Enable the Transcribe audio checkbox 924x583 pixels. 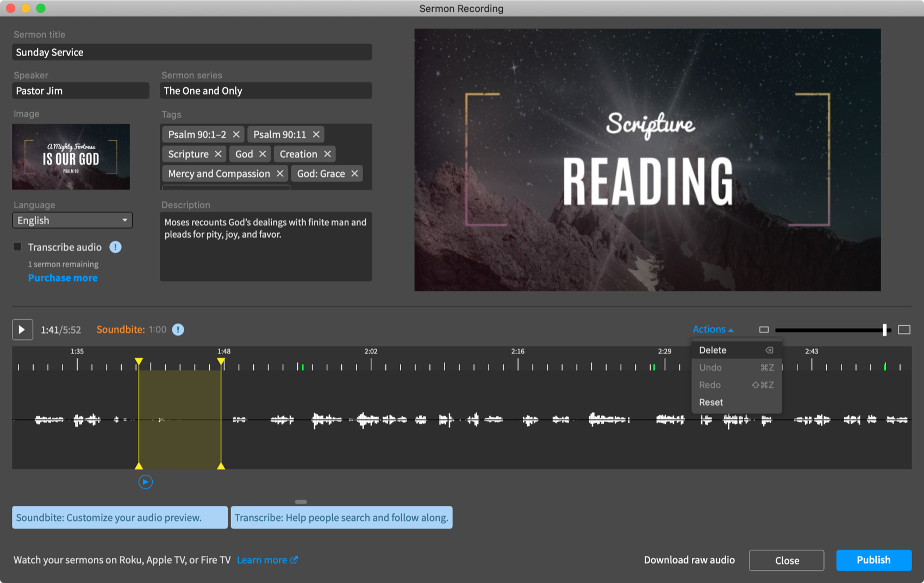[x=18, y=247]
